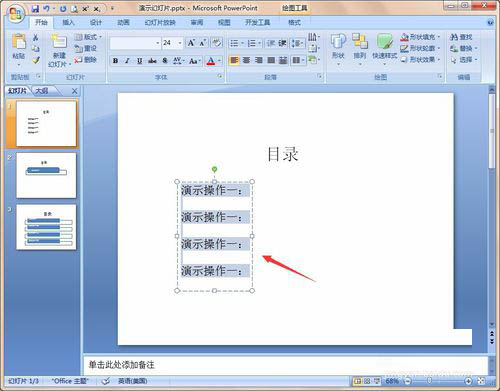
Task: Open Quick Styles 快速样式 gallery
Action: click(x=384, y=49)
